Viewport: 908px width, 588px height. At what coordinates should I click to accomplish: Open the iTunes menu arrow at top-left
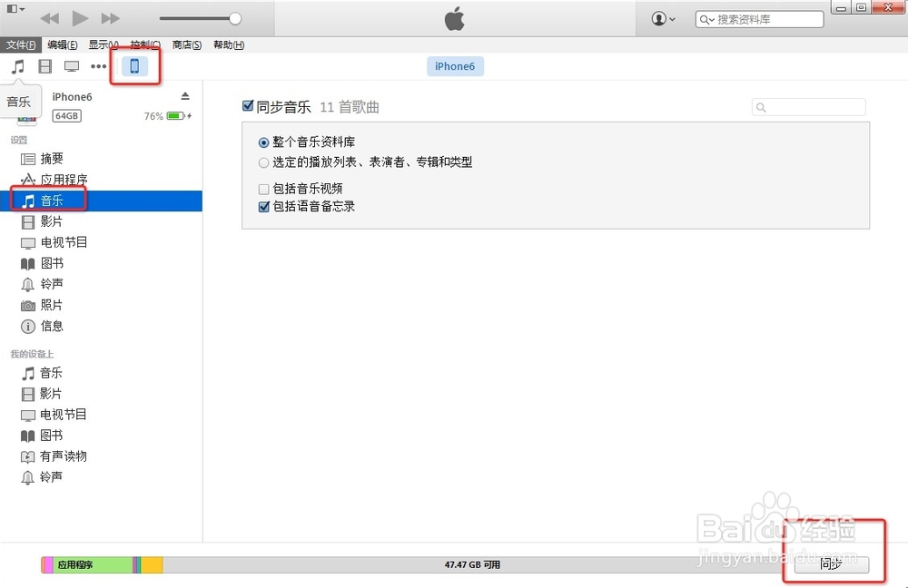pos(16,9)
